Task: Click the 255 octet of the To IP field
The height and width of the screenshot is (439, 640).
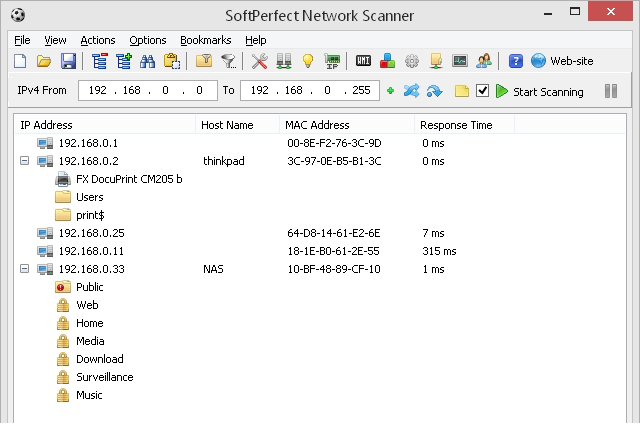Action: pos(361,90)
